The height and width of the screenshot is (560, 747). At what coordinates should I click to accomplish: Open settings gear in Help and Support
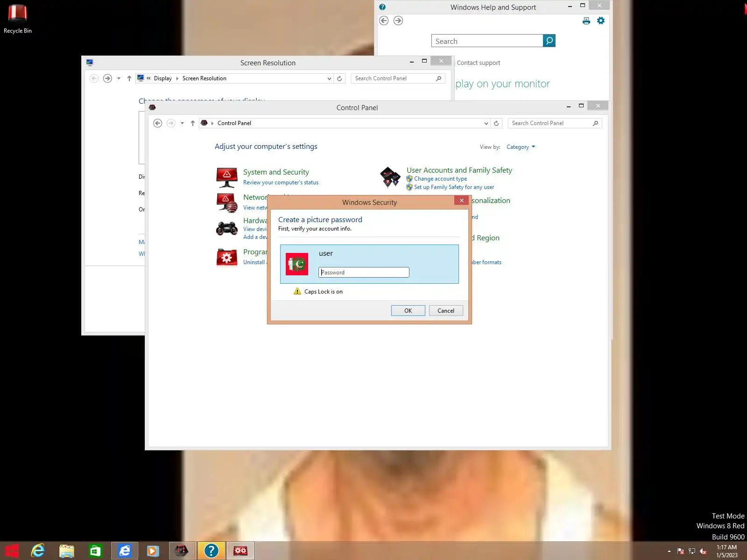[601, 21]
